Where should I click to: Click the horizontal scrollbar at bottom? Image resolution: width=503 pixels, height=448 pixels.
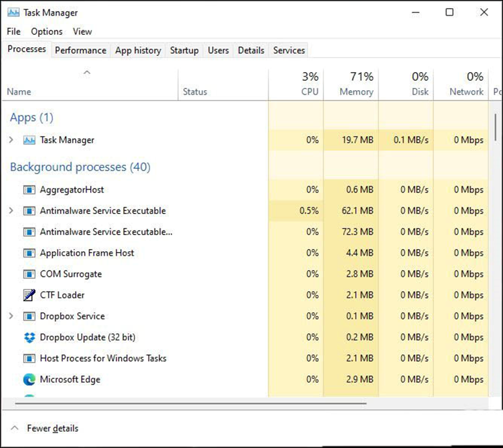[x=191, y=402]
